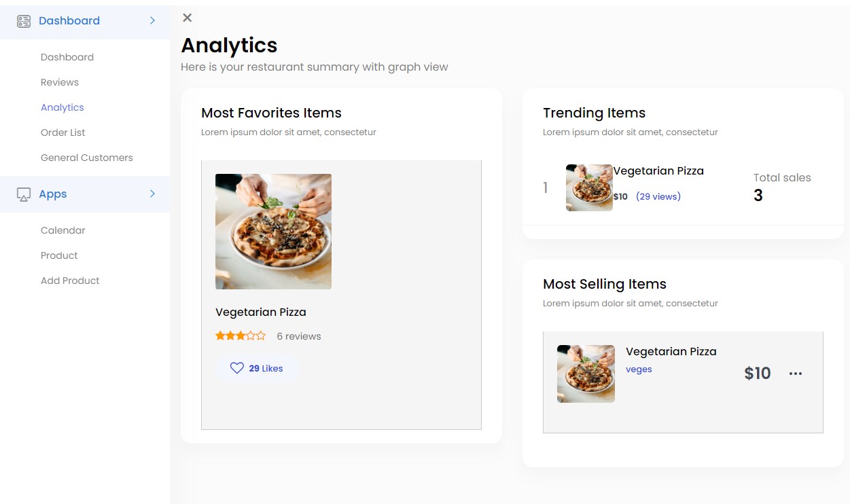
Task: Click the star rating under Vegetarian Pizza
Action: coord(241,335)
